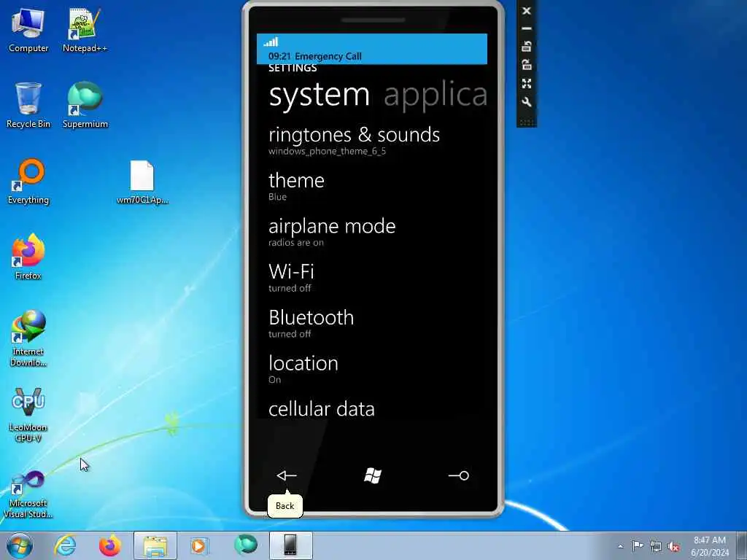The height and width of the screenshot is (560, 747).
Task: Rotate emulator left using toolbar icon
Action: click(527, 47)
